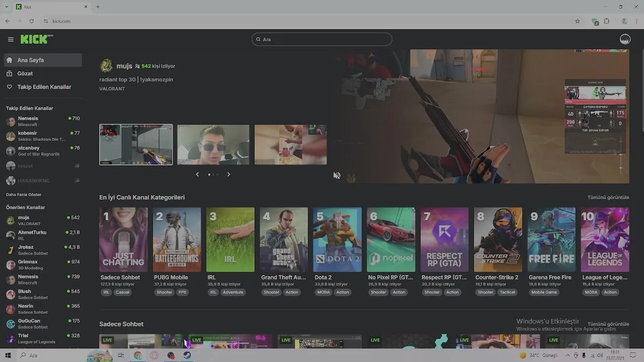Click the search box magnifier icon

[x=258, y=39]
